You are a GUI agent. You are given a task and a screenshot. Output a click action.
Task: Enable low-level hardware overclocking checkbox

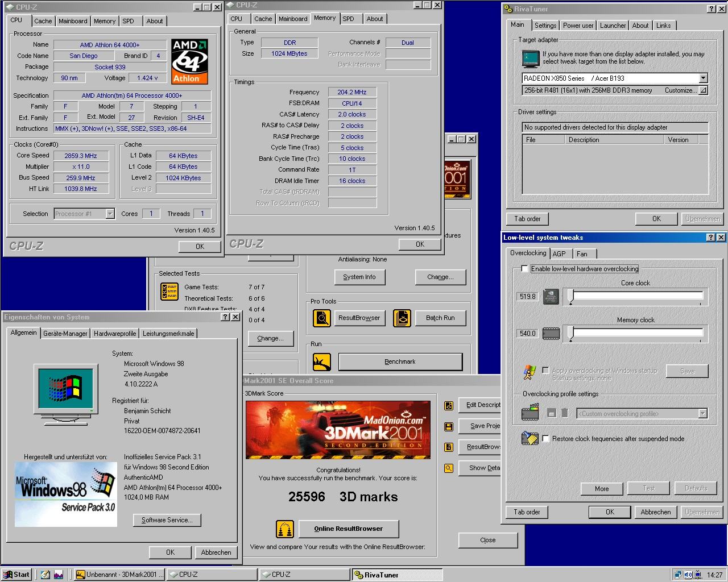[524, 269]
